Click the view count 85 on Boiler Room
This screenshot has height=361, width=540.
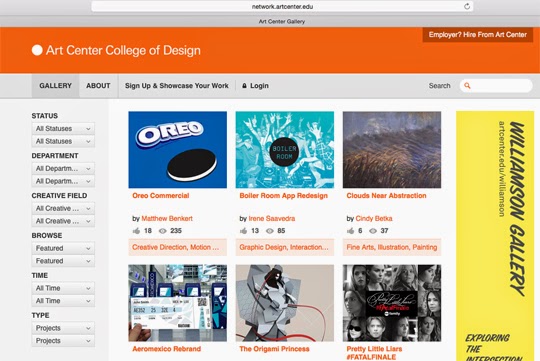point(281,231)
